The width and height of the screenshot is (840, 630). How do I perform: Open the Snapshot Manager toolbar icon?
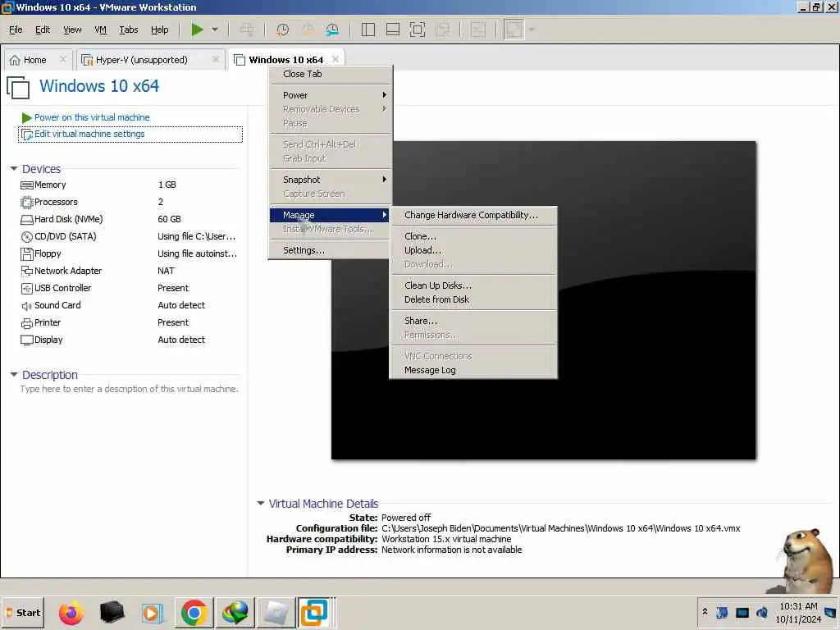332,30
